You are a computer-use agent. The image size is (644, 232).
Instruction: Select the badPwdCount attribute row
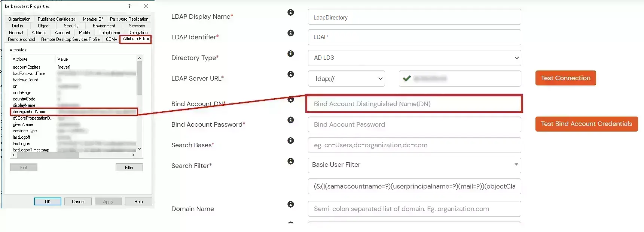coord(74,80)
